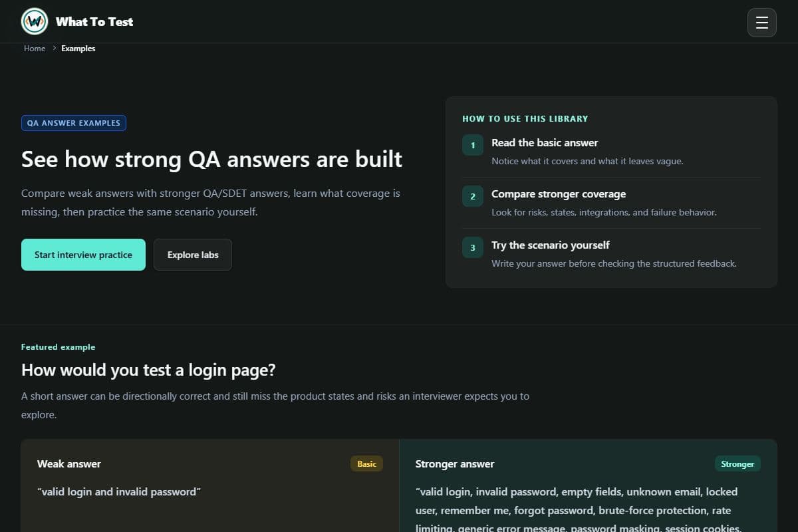Click the QA ANSWER EXAMPLES tag
This screenshot has width=798, height=532.
[x=74, y=123]
